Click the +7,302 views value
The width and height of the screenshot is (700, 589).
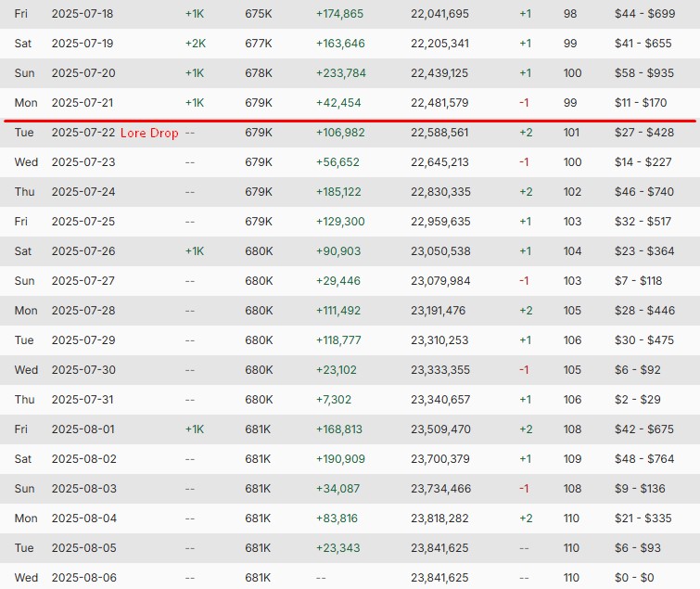tap(334, 400)
